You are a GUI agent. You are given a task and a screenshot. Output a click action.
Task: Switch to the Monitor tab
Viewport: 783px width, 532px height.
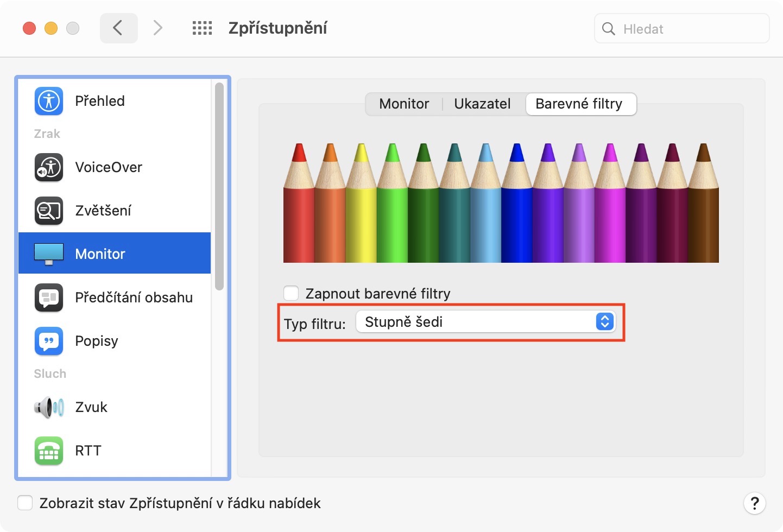click(404, 104)
